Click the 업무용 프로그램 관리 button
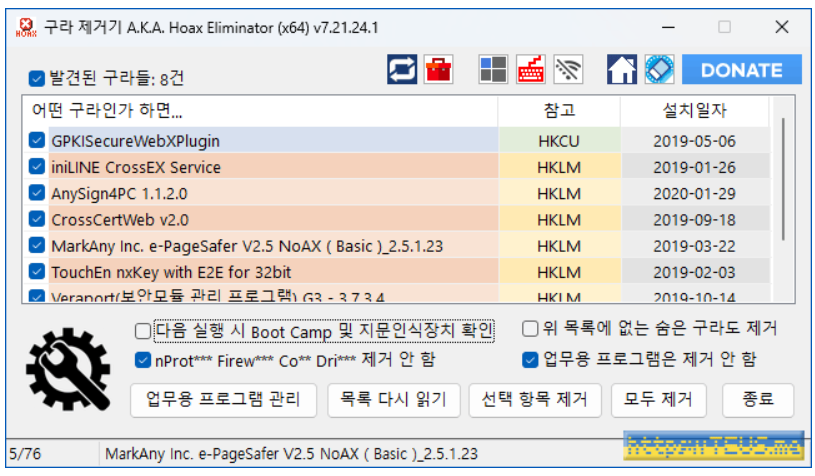 pos(224,400)
